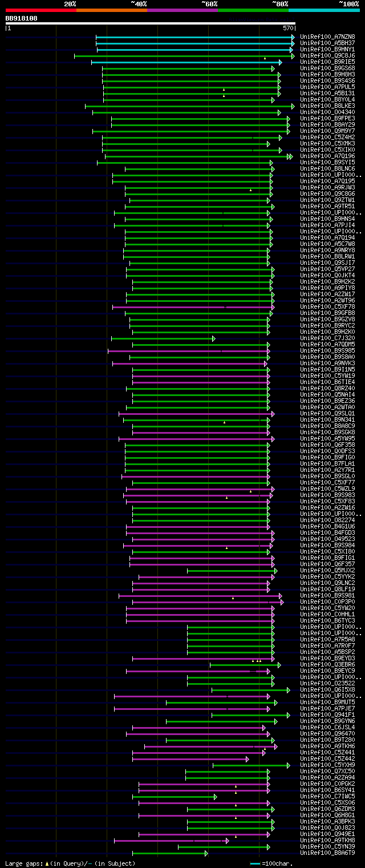Click the UniRef100_O82274 label

(326, 520)
